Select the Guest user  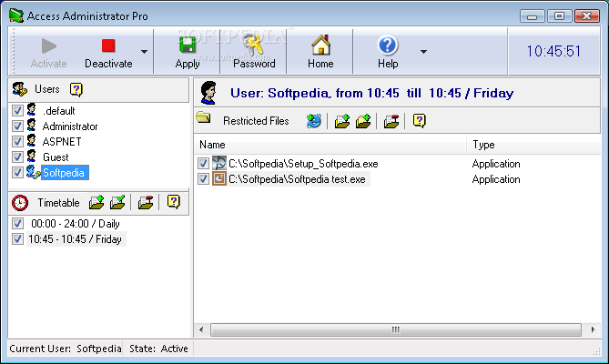(56, 157)
